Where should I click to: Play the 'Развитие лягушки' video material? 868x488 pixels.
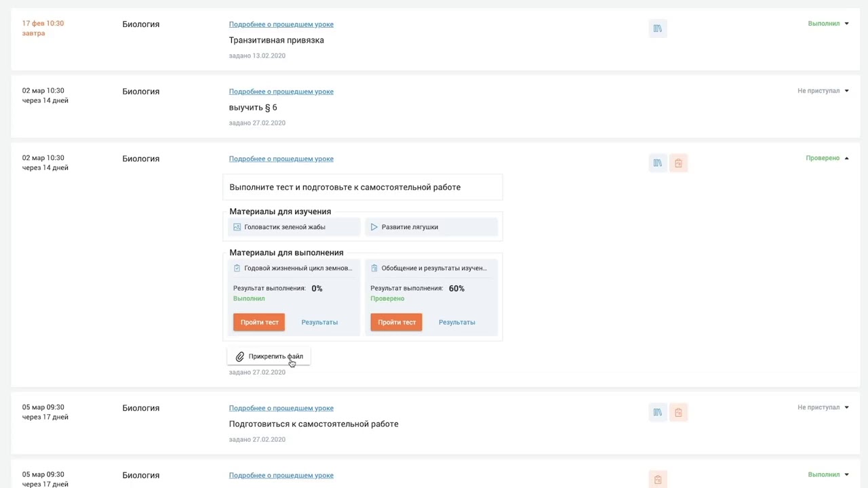pos(410,227)
